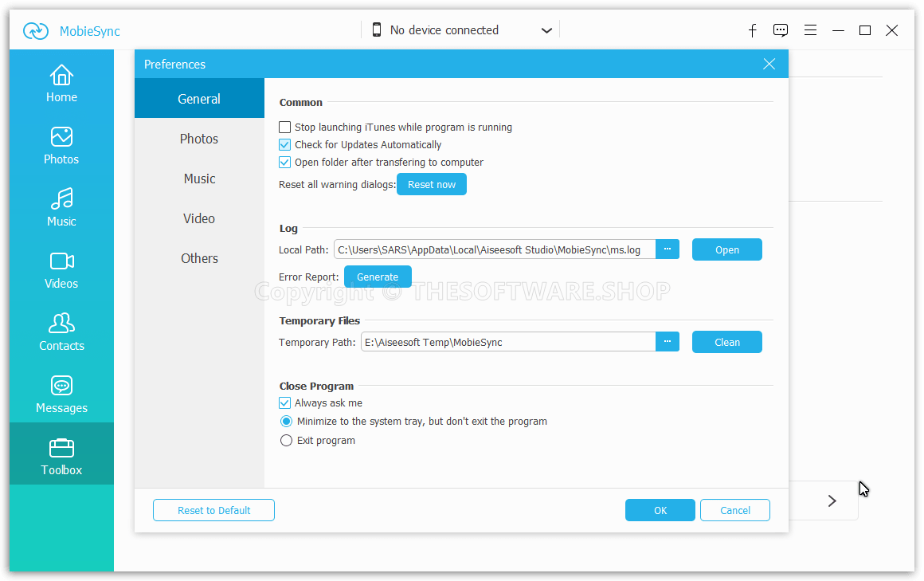Open the hamburger menu icon
Image resolution: width=924 pixels, height=581 pixels.
click(x=810, y=30)
